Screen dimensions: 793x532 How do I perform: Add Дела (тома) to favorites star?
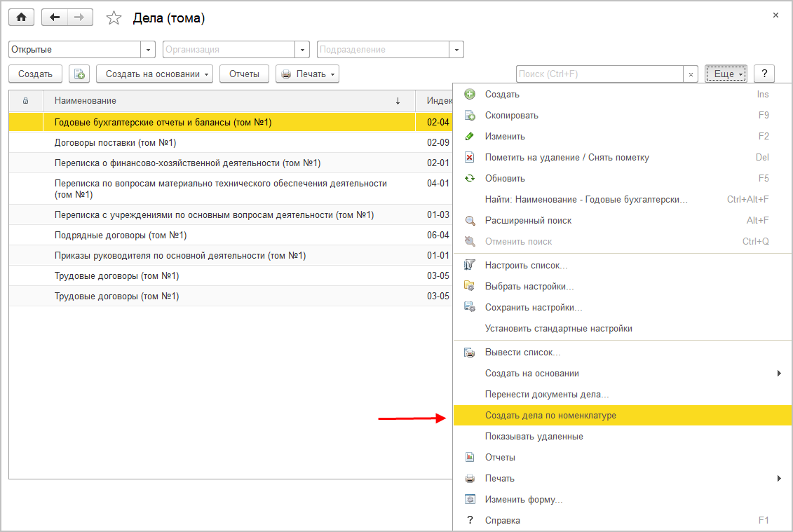coord(114,18)
